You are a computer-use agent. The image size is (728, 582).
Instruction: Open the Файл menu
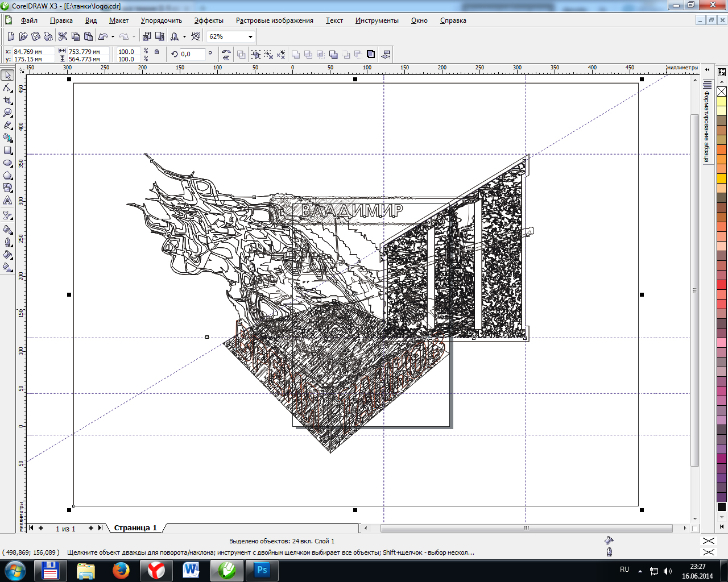point(29,20)
